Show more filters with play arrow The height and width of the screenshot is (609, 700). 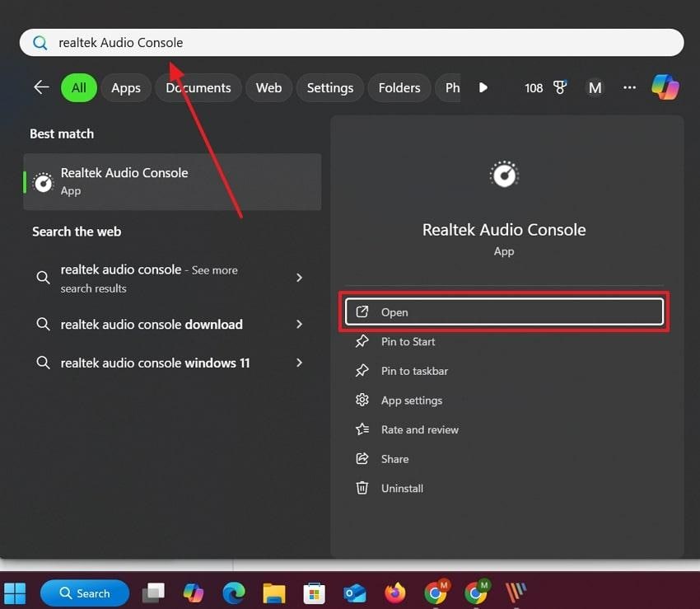tap(483, 87)
